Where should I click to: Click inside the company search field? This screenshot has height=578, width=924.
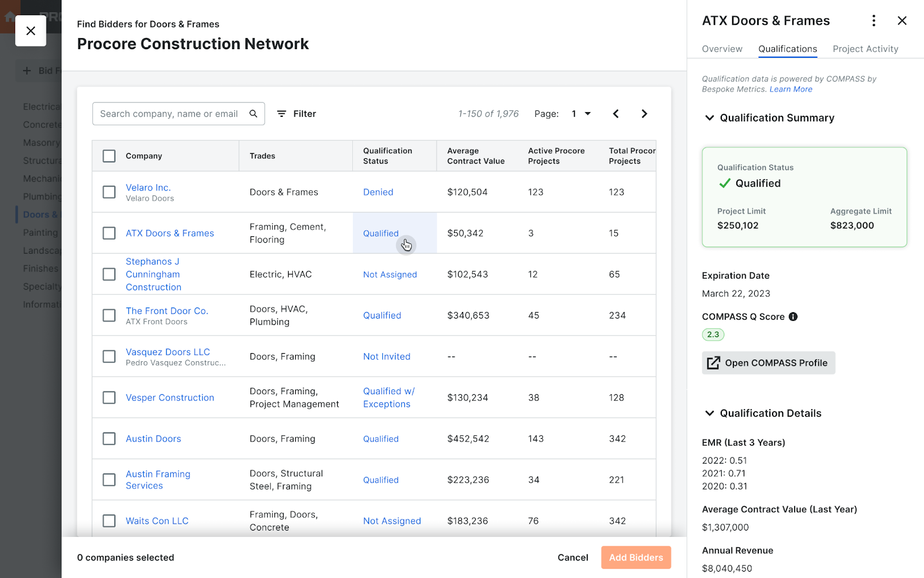click(x=167, y=113)
